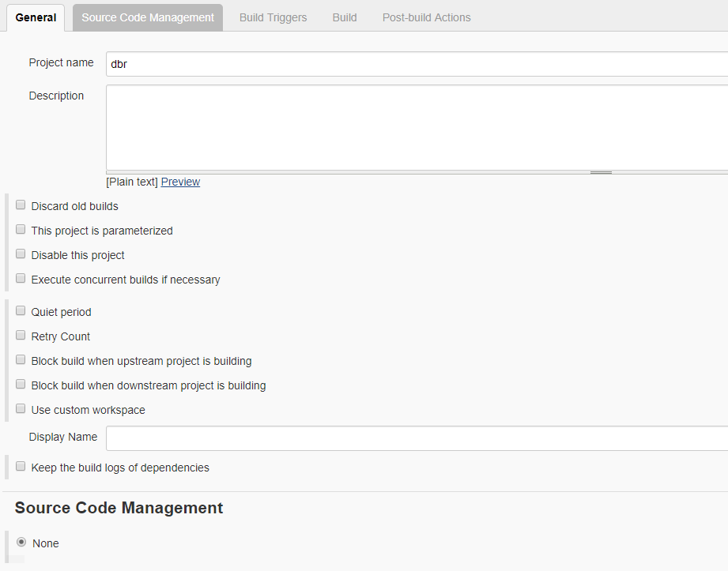Enable Execute concurrent builds if necessary
Screen dimensions: 728x571
pyautogui.click(x=21, y=279)
